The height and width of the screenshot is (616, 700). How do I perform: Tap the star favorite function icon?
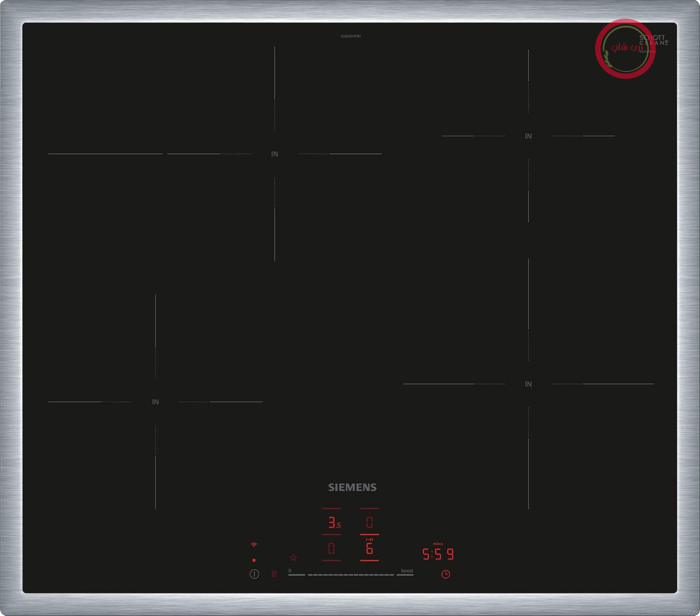click(x=293, y=558)
